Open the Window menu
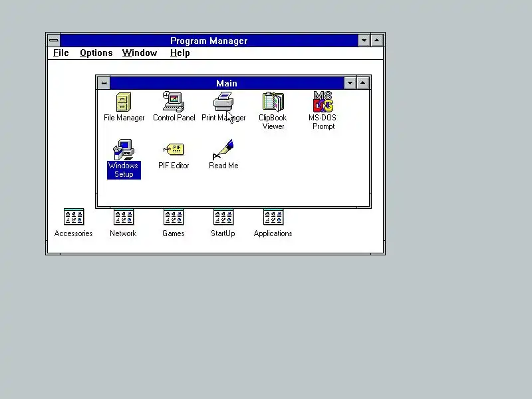The image size is (532, 399). (x=140, y=53)
